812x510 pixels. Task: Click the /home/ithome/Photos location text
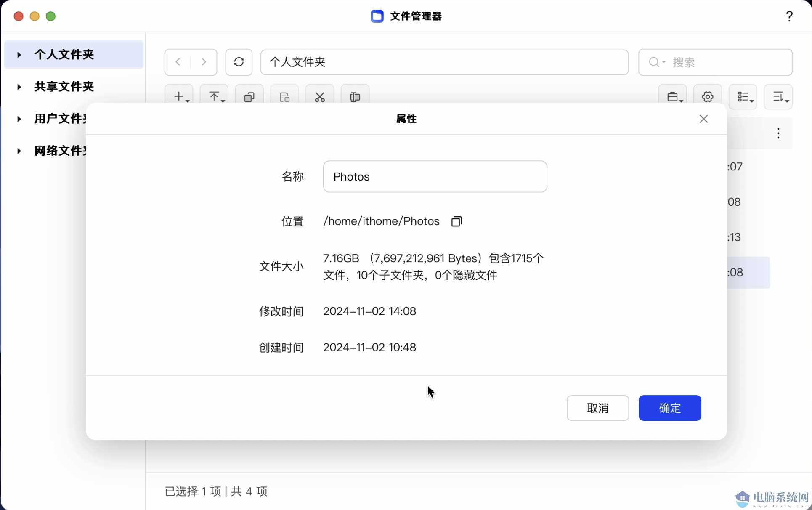[x=381, y=221]
